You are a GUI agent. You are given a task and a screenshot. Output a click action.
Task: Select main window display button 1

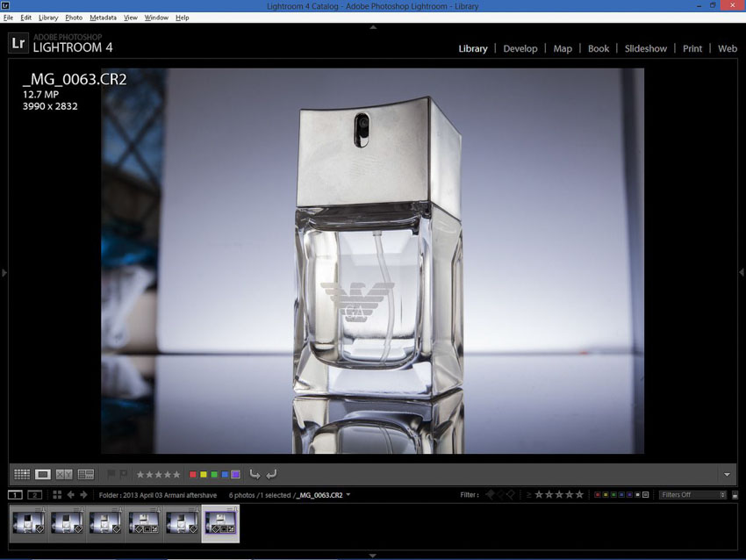point(15,495)
